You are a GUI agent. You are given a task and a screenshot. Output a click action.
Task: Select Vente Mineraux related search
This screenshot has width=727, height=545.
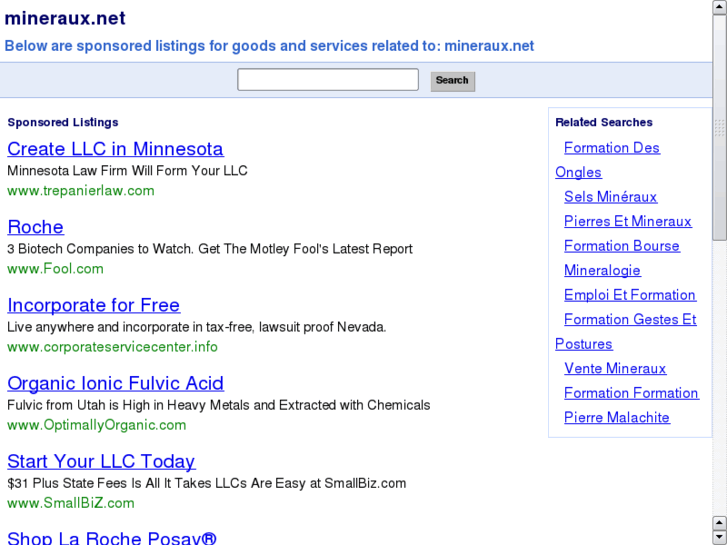(x=614, y=369)
